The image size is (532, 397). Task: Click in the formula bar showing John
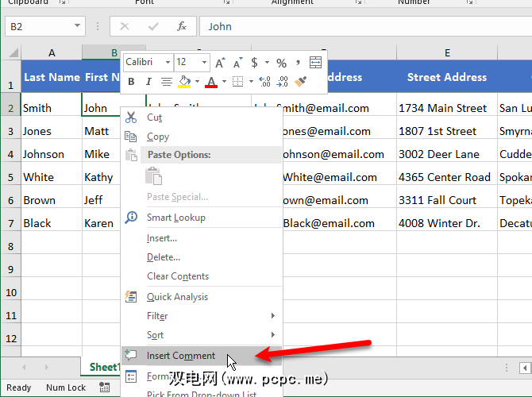(366, 26)
